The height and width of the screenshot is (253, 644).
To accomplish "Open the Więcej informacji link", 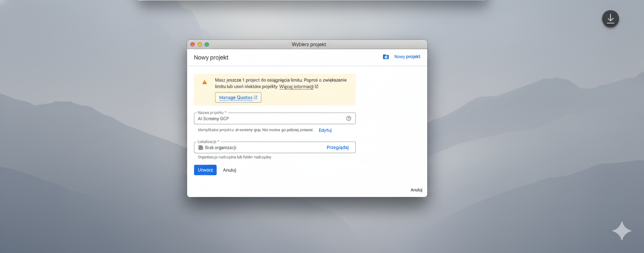I will 296,87.
